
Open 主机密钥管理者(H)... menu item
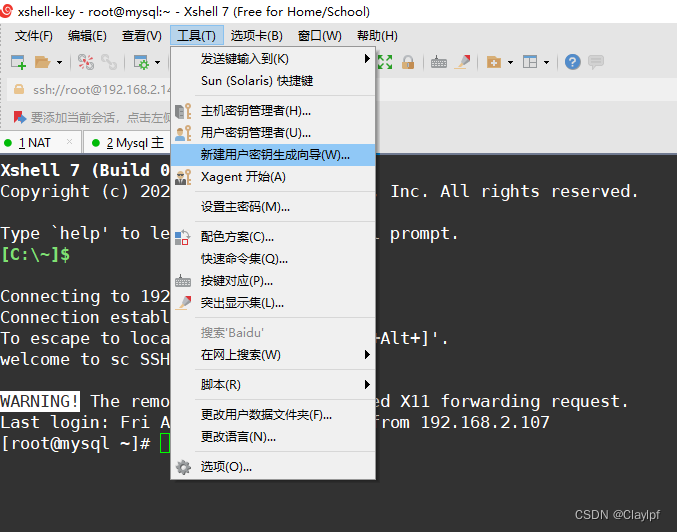273,111
